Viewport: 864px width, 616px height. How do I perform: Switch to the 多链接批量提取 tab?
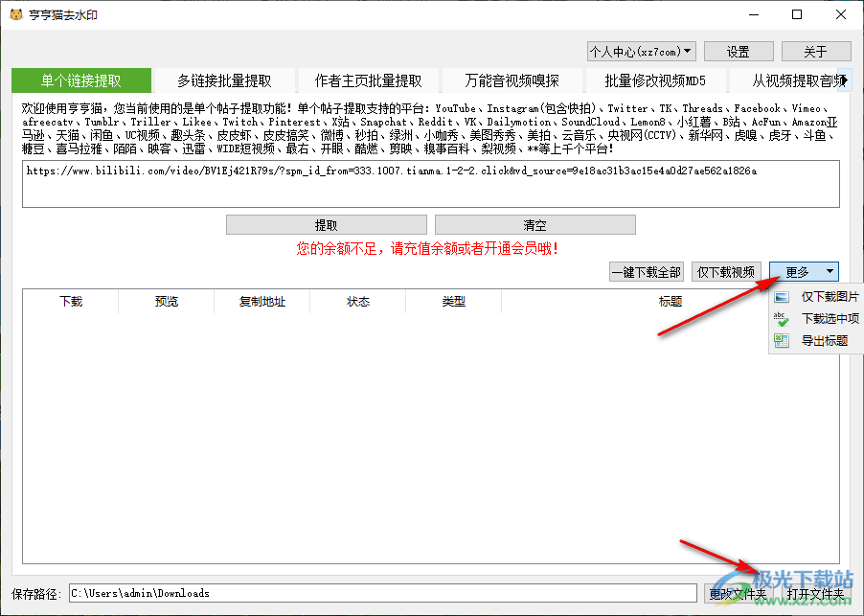pyautogui.click(x=223, y=80)
